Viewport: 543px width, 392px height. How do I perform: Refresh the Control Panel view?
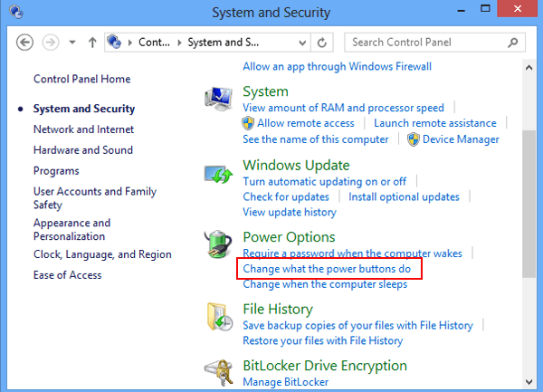click(322, 43)
